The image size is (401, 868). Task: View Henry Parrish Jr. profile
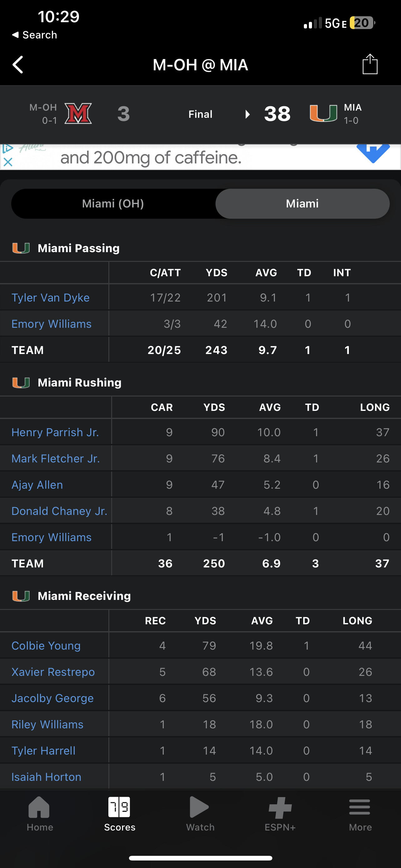click(55, 432)
